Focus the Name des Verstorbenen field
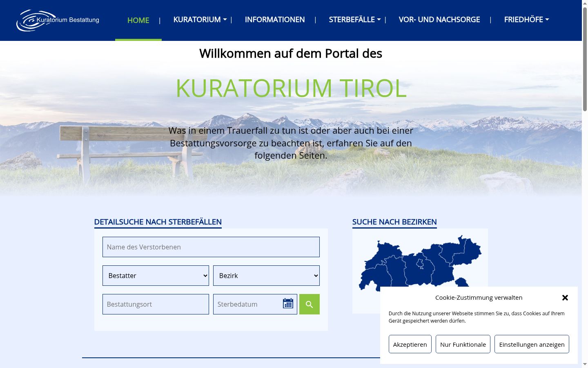 [x=211, y=247]
